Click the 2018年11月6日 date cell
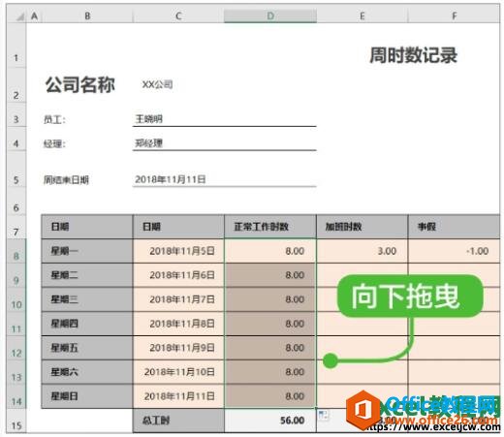504x437 pixels. [178, 275]
